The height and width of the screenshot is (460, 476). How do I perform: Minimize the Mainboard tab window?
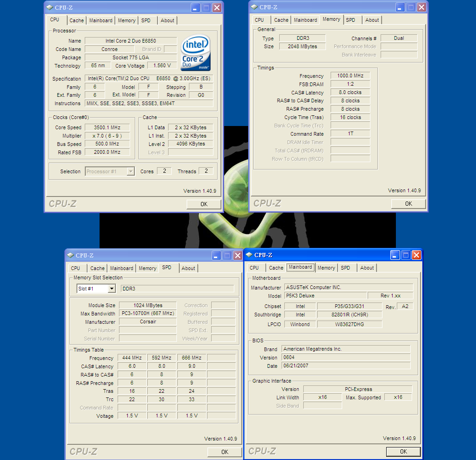click(395, 255)
